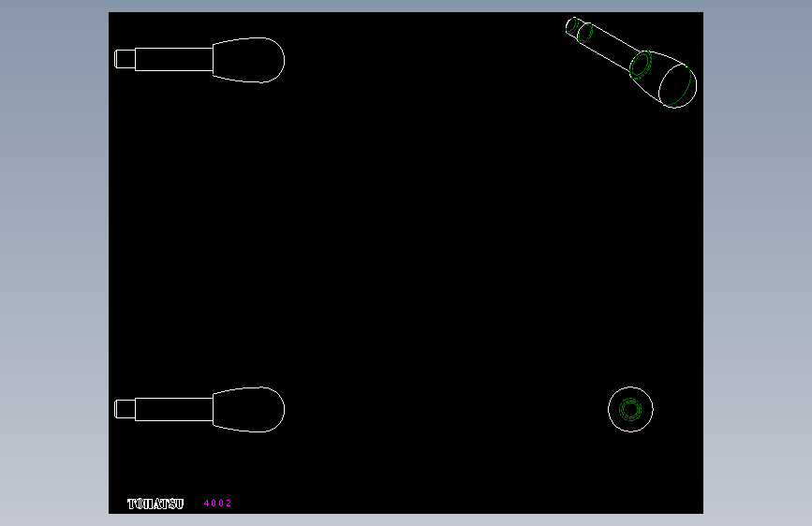Pick the circular end view of the handle
This screenshot has height=526, width=812.
(x=630, y=410)
